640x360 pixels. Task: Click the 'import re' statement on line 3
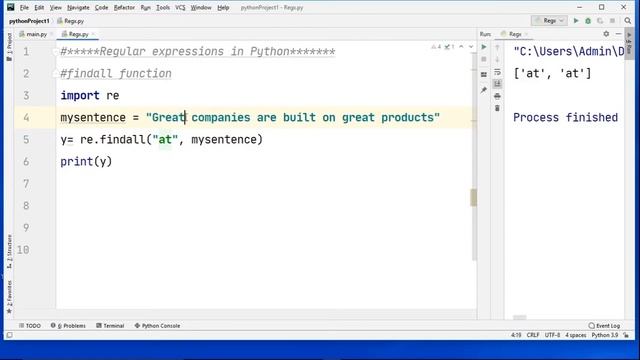coord(90,96)
